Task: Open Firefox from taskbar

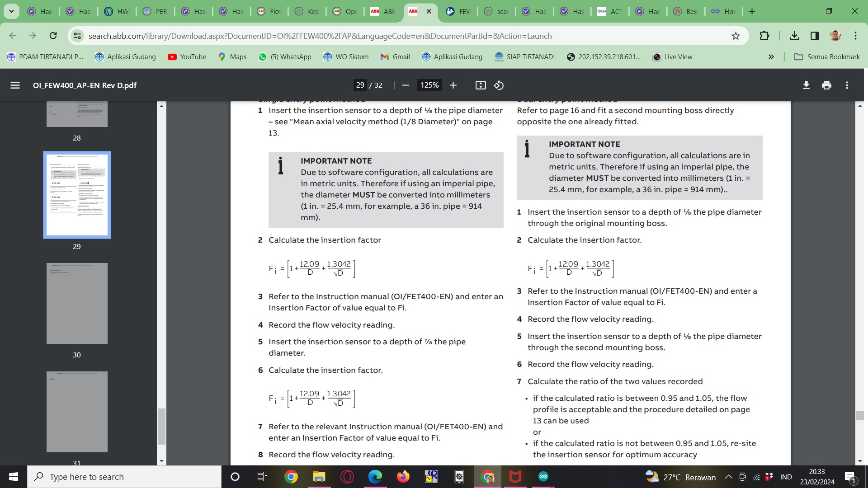Action: pos(403,477)
